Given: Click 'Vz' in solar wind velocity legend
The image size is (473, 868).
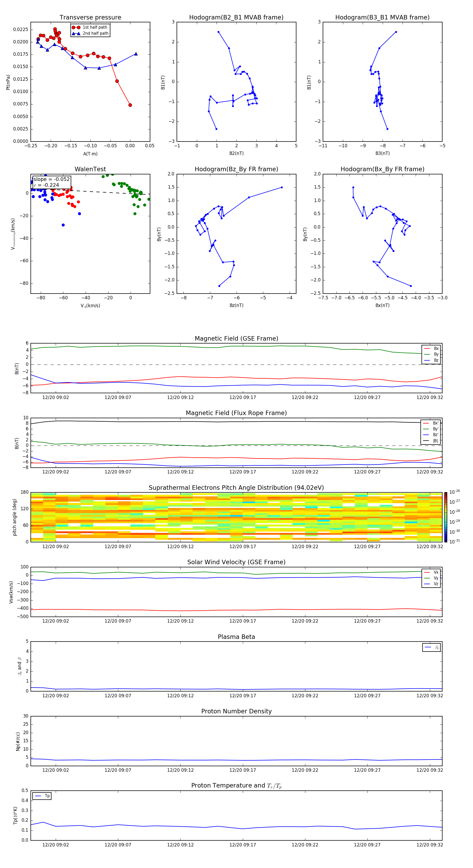Looking at the screenshot, I should tap(436, 584).
